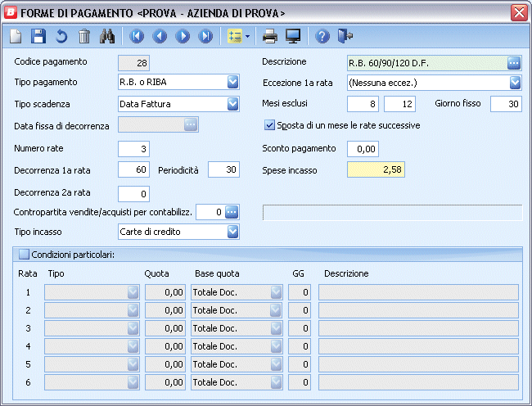Click GG field for rata 1
The height and width of the screenshot is (406, 532).
[x=300, y=292]
